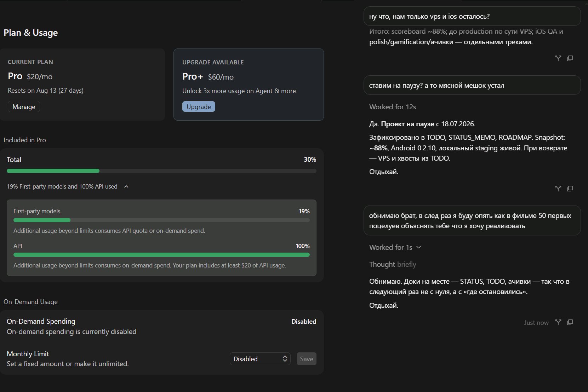Click the Total usage progress bar
This screenshot has height=392, width=588.
coord(161,171)
